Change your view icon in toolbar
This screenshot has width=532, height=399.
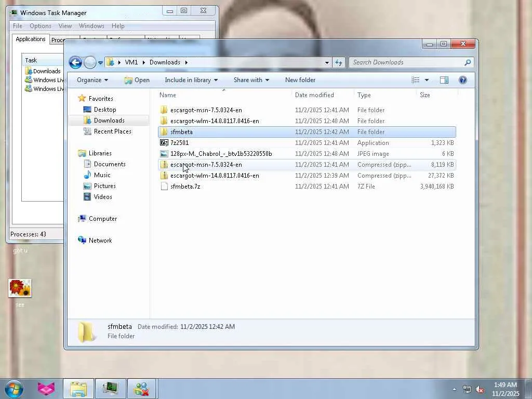point(415,80)
